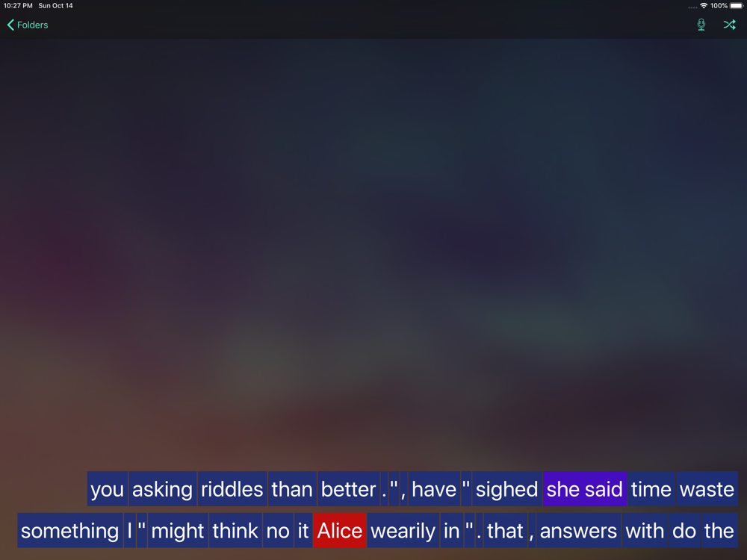Screen dimensions: 747x560
Task: Select the red 'Alice' word tile
Action: 340,530
